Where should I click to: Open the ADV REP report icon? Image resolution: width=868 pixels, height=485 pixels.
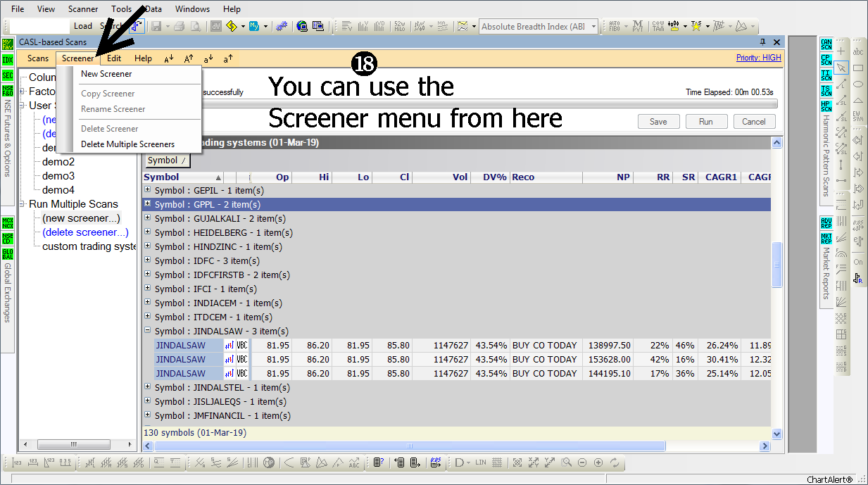pos(826,222)
